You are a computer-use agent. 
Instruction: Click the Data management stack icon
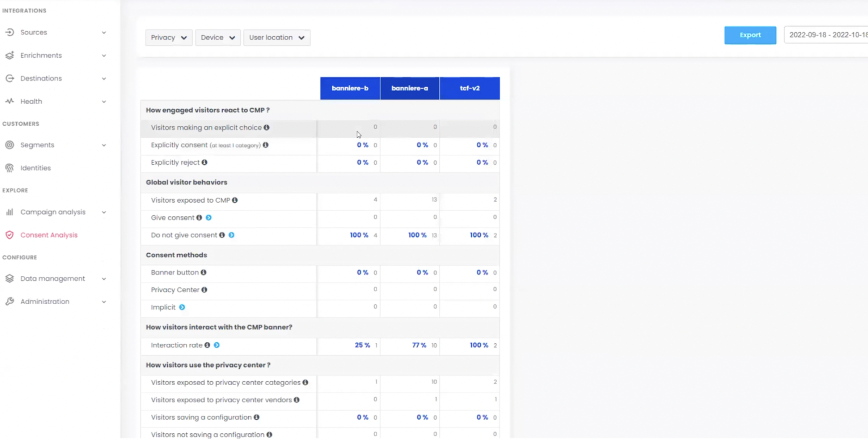tap(10, 278)
